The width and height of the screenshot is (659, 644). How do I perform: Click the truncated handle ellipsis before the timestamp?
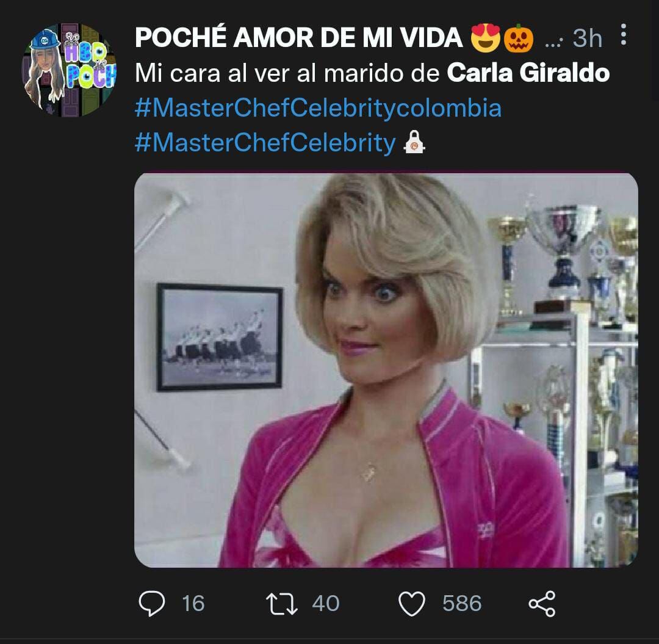(x=552, y=42)
